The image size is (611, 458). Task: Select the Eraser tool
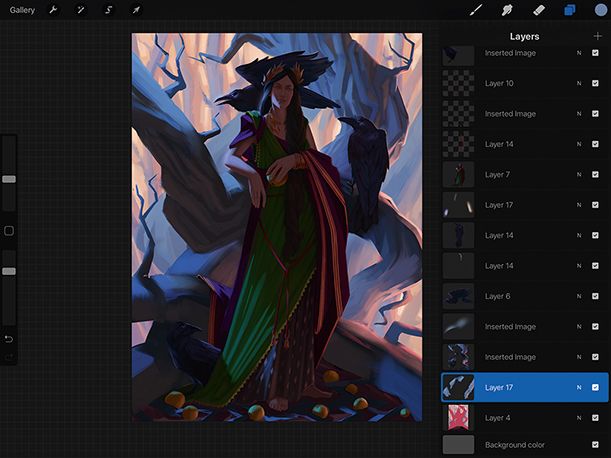point(538,10)
